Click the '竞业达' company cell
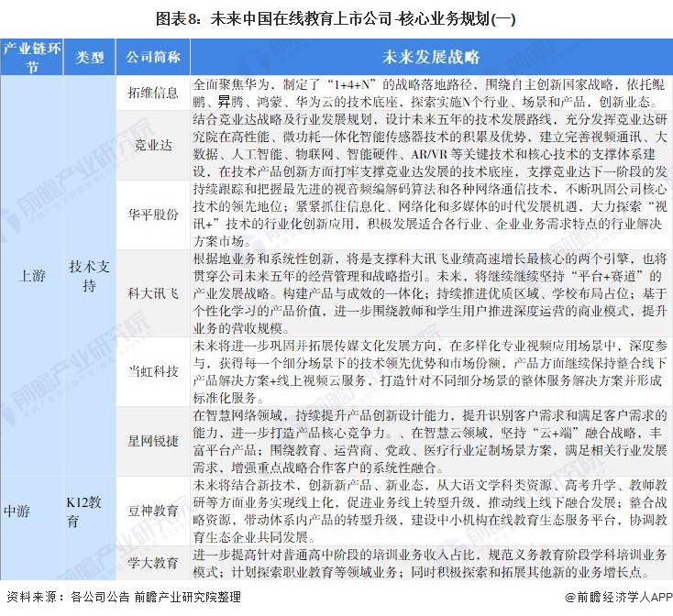The height and width of the screenshot is (616, 673). coord(153,145)
